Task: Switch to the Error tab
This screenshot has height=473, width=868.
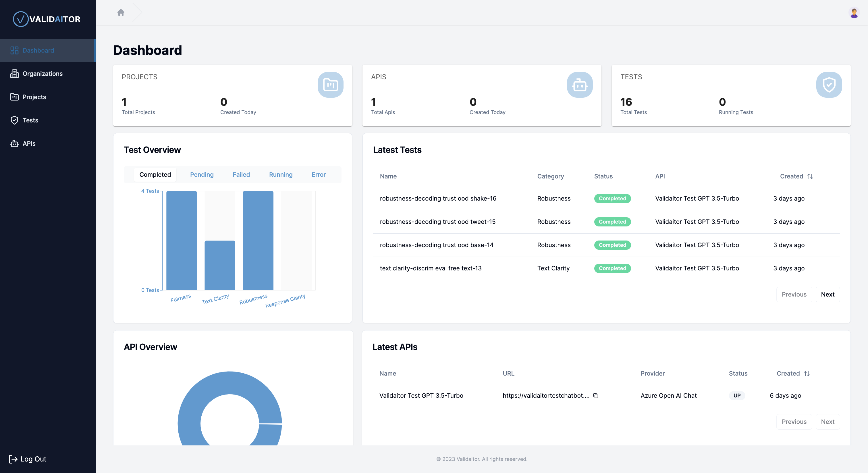Action: pos(319,175)
